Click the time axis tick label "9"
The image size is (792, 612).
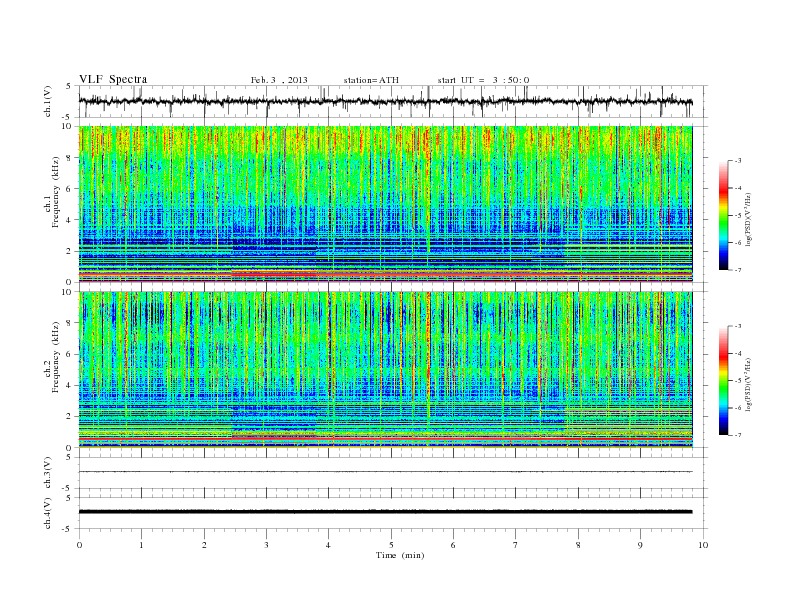pyautogui.click(x=640, y=545)
